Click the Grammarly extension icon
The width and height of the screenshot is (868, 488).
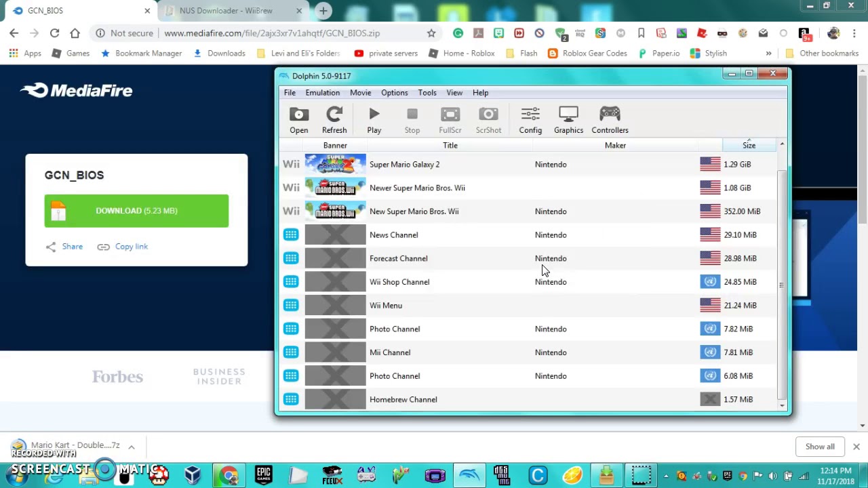[458, 33]
